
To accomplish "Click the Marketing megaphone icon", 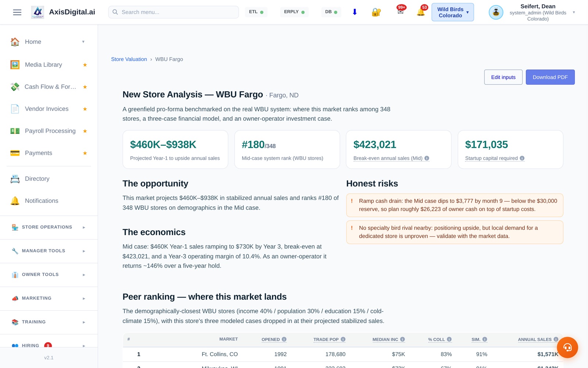I will coord(15,298).
